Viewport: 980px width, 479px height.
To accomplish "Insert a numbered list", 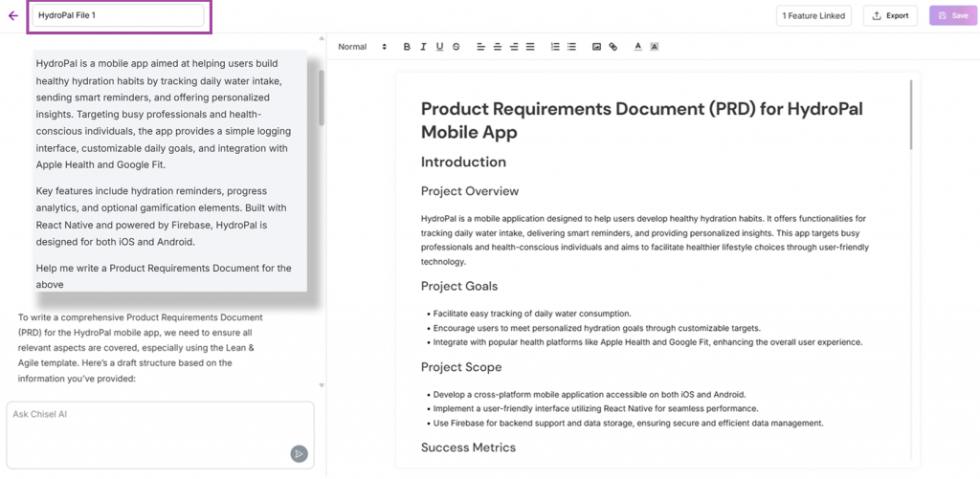I will pos(555,47).
